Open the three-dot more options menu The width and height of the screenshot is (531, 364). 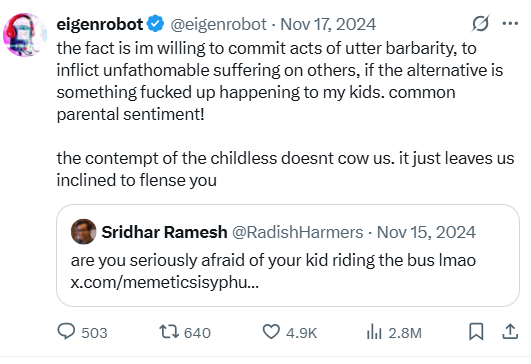(x=510, y=23)
